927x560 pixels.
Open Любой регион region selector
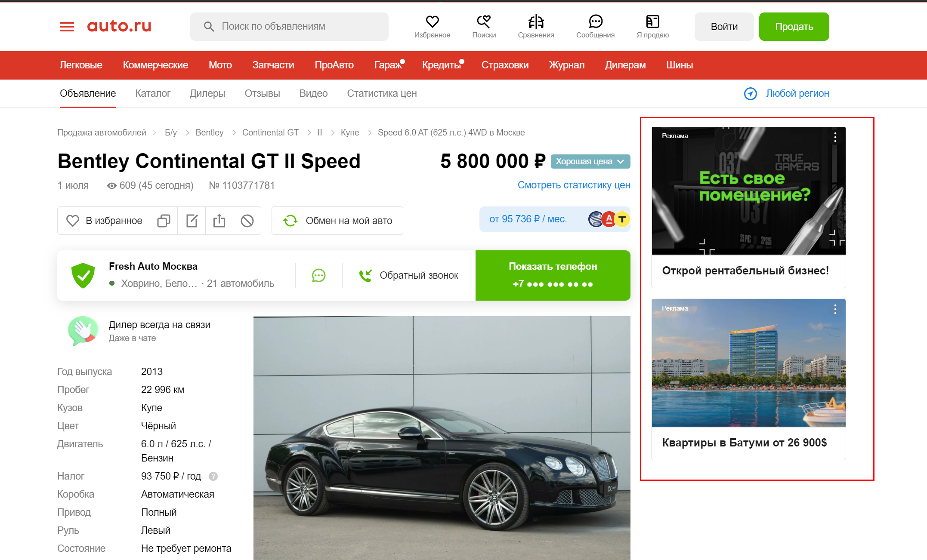[787, 93]
